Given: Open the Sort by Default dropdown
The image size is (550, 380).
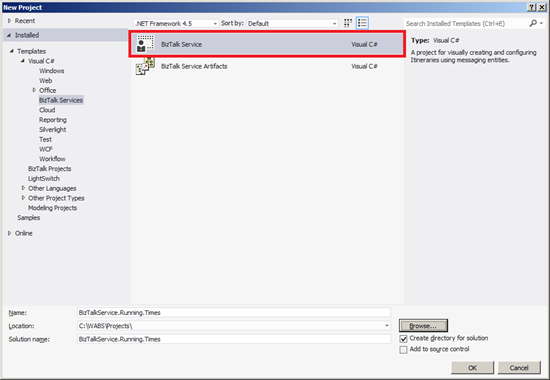Looking at the screenshot, I should 293,24.
